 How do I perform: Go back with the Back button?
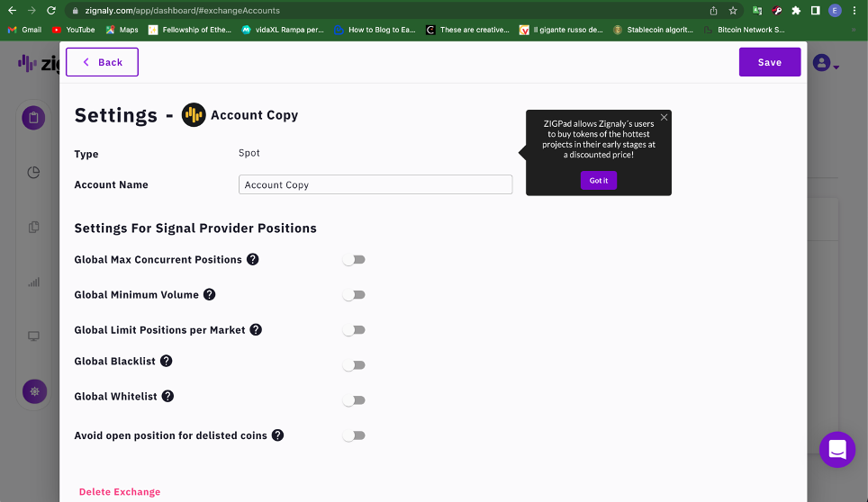(102, 62)
